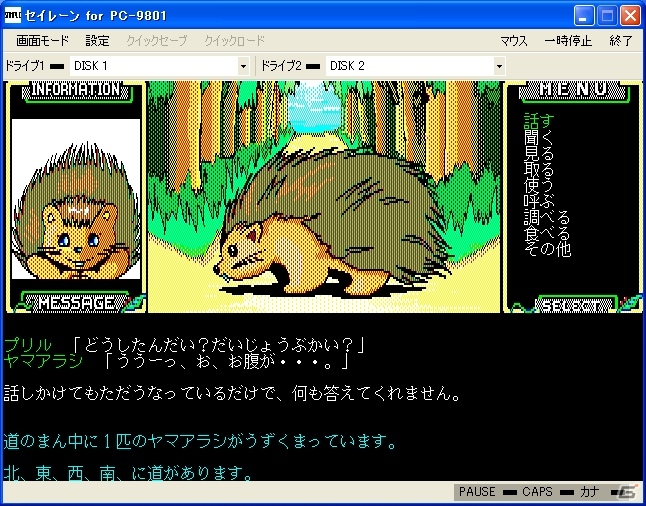Expand the ドライブ1 disk dropdown arrow
646x506 pixels.
243,66
